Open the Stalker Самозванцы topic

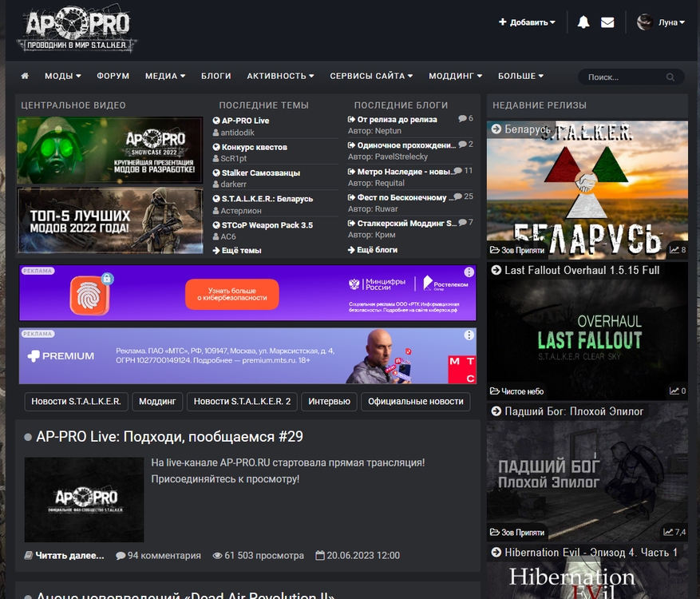[261, 173]
